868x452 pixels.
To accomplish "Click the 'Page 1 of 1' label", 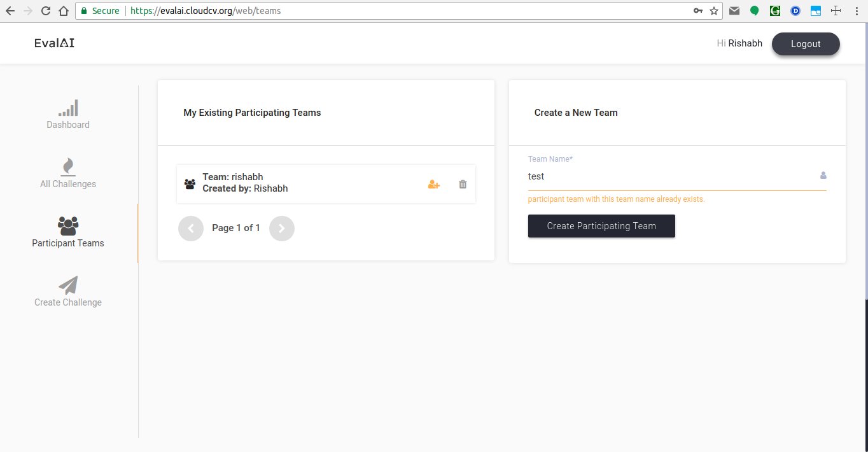I will [x=236, y=228].
